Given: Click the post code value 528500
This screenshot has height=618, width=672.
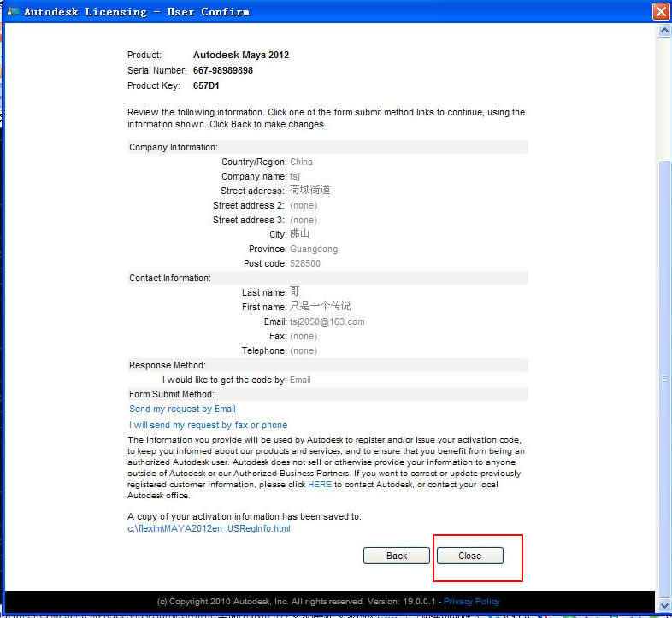Looking at the screenshot, I should coord(305,263).
